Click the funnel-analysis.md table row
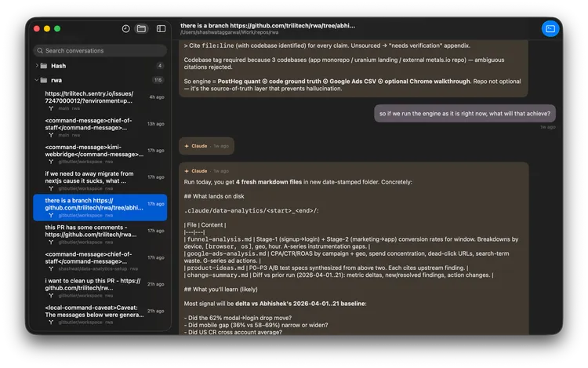This screenshot has height=368, width=588. [x=351, y=242]
